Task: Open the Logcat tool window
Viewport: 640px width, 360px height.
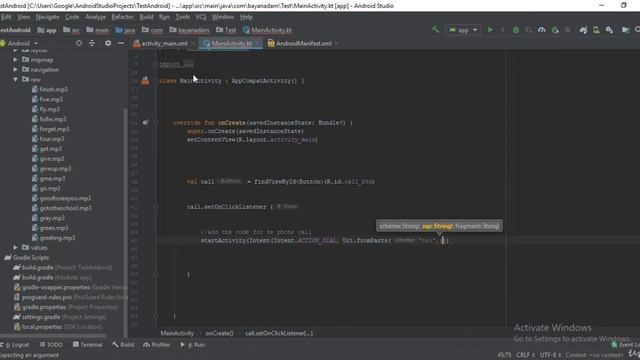Action: (x=16, y=345)
